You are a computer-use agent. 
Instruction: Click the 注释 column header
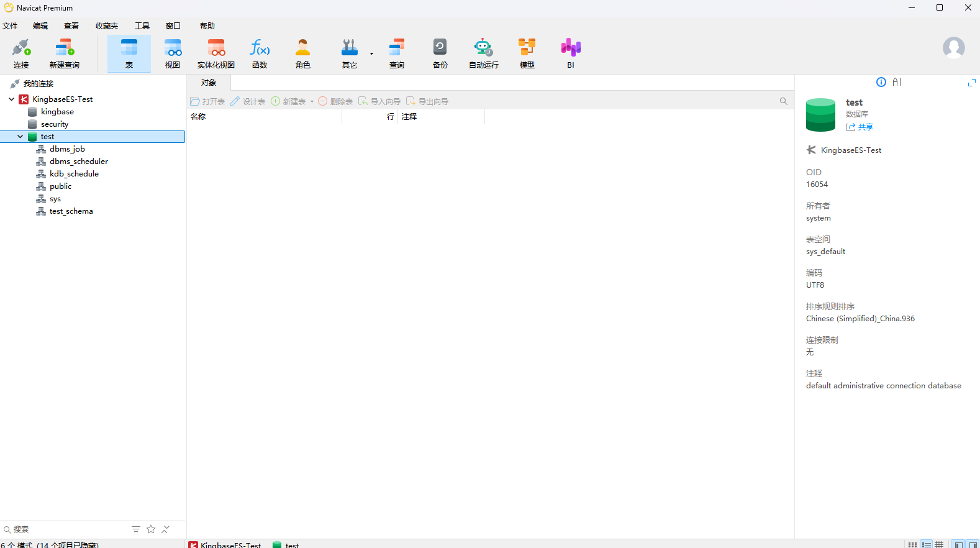[x=441, y=117]
